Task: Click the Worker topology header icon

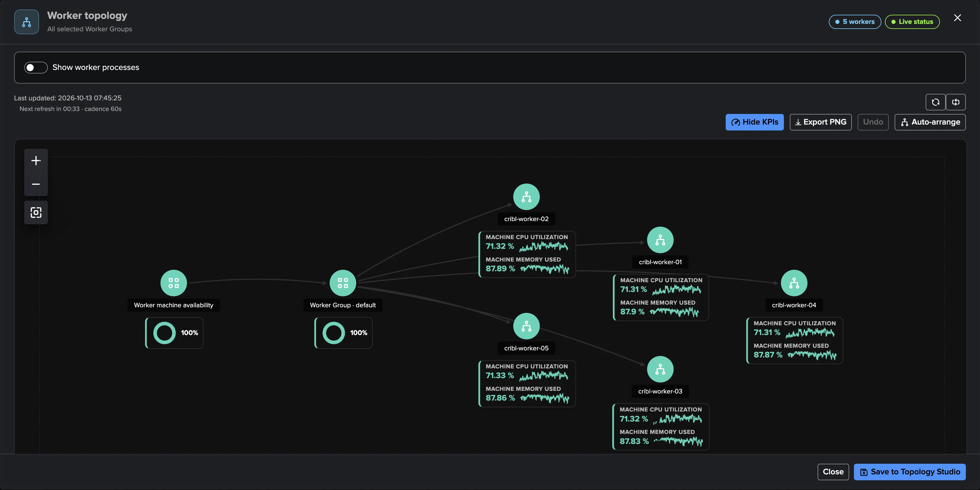Action: click(x=27, y=22)
